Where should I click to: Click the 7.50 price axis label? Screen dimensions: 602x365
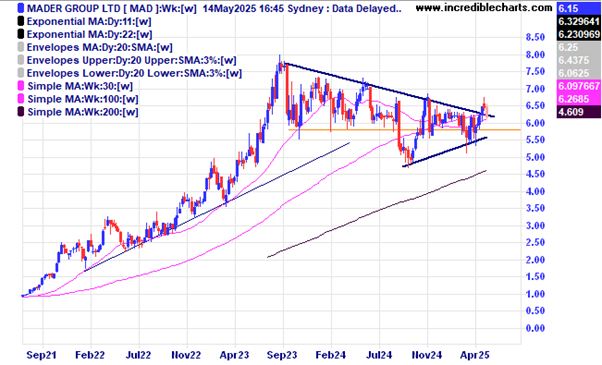coord(535,72)
